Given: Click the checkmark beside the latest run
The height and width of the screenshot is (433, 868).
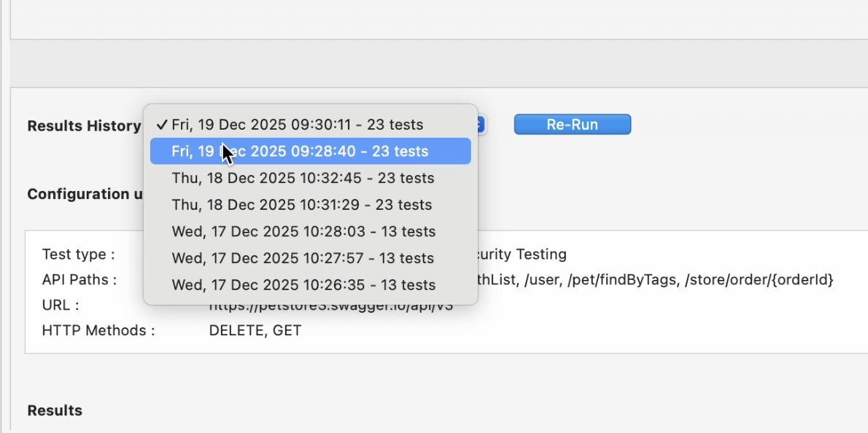Looking at the screenshot, I should pyautogui.click(x=162, y=124).
